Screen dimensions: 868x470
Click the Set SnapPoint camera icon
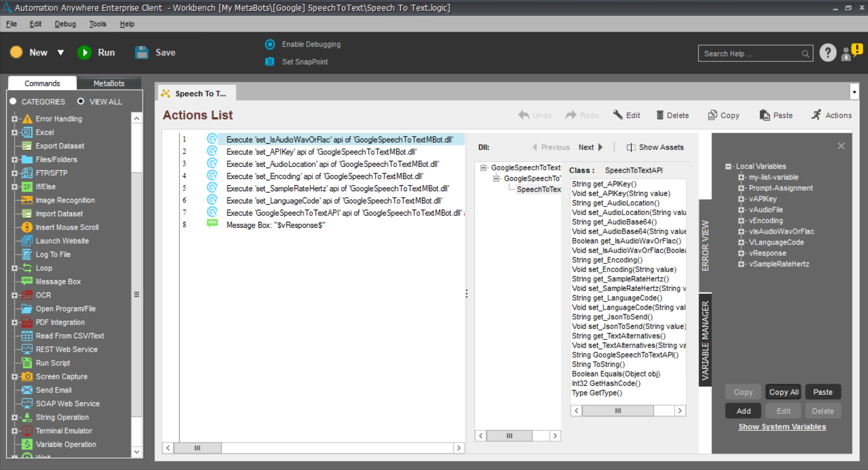click(270, 61)
